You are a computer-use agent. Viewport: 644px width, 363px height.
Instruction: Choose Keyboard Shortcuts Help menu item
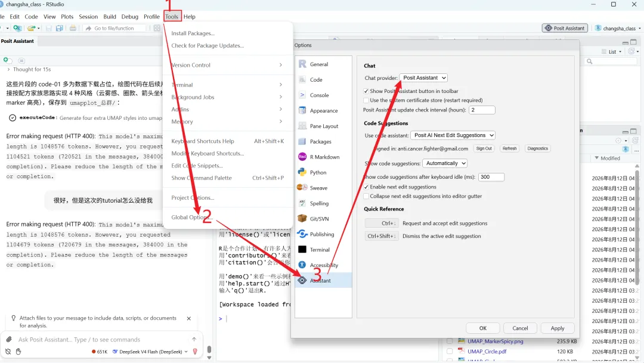click(x=227, y=141)
